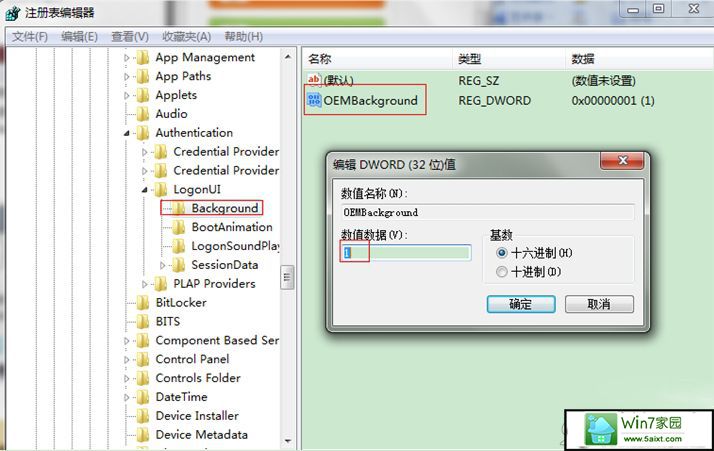Select the BitLocker tree item text

[181, 302]
